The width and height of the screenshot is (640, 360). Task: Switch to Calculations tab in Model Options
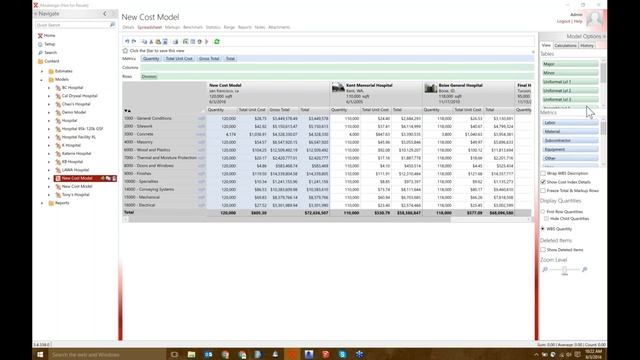(565, 46)
